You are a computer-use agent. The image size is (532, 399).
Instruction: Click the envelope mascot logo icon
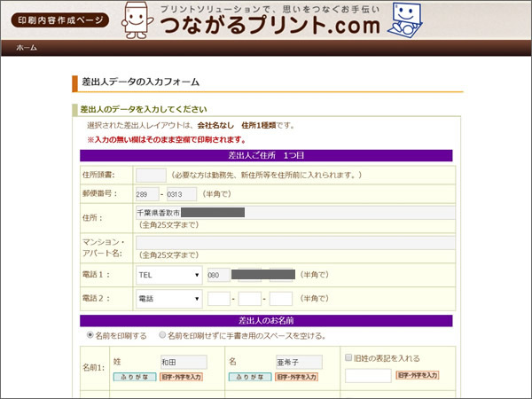[x=135, y=20]
